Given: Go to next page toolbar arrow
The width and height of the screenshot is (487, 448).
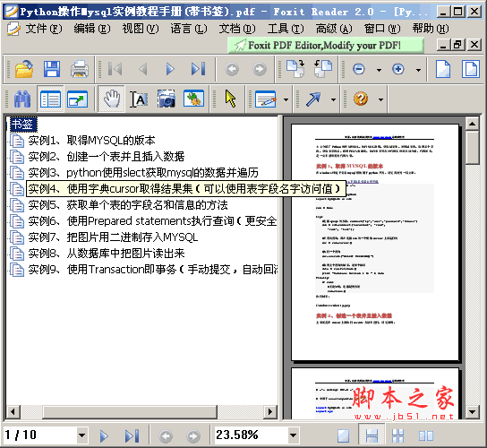Looking at the screenshot, I should point(170,69).
